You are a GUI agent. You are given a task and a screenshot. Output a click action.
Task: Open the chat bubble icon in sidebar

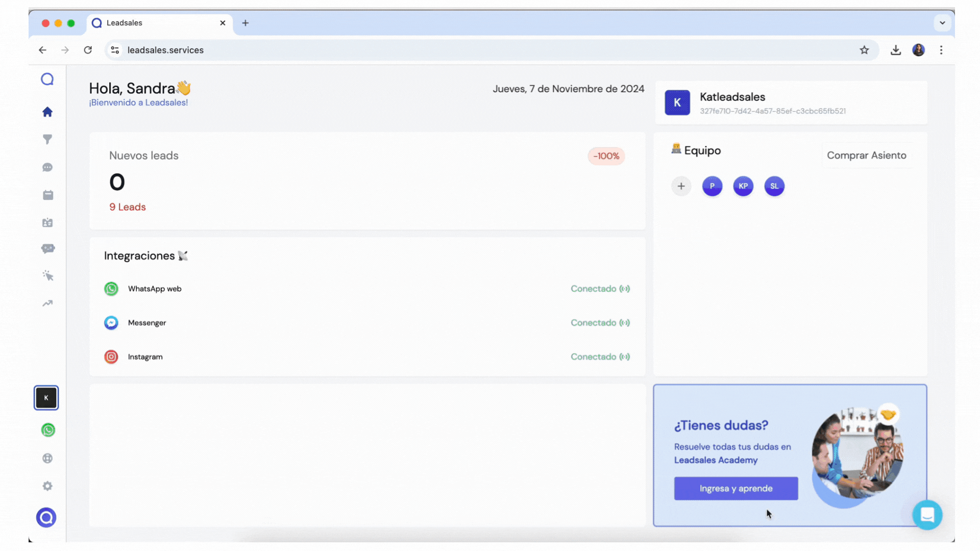point(47,167)
